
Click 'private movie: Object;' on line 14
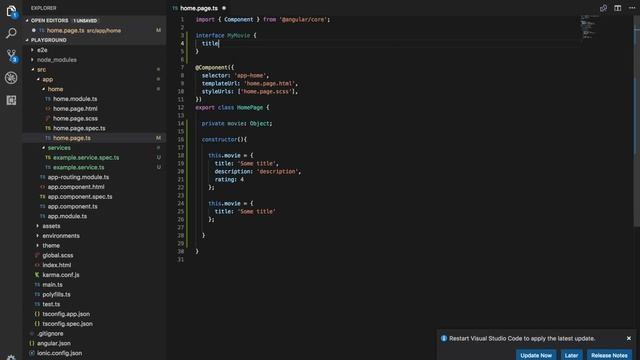coord(237,123)
